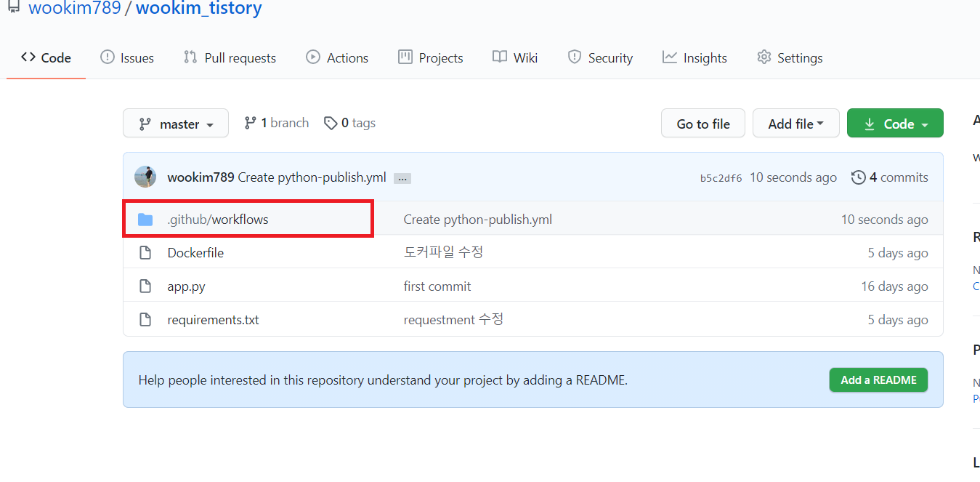Open the Code tab

click(46, 58)
